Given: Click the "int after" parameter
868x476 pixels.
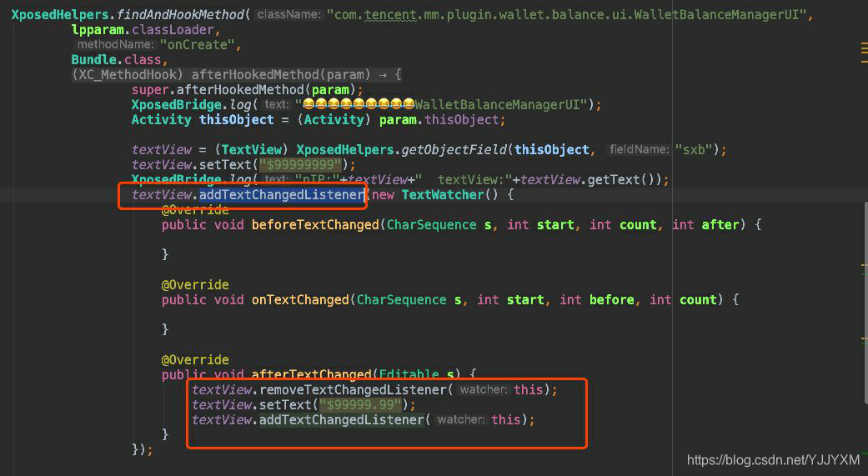Looking at the screenshot, I should click(705, 225).
